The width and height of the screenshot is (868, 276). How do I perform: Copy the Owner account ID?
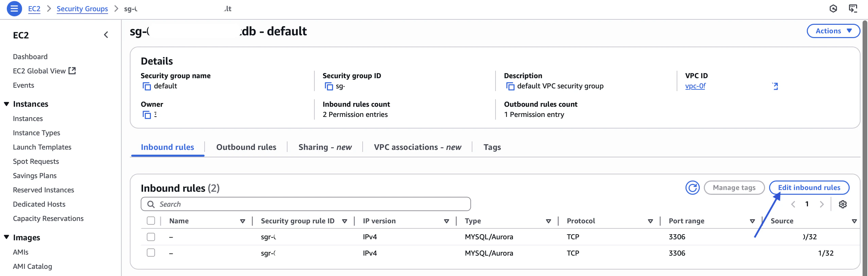pyautogui.click(x=146, y=115)
